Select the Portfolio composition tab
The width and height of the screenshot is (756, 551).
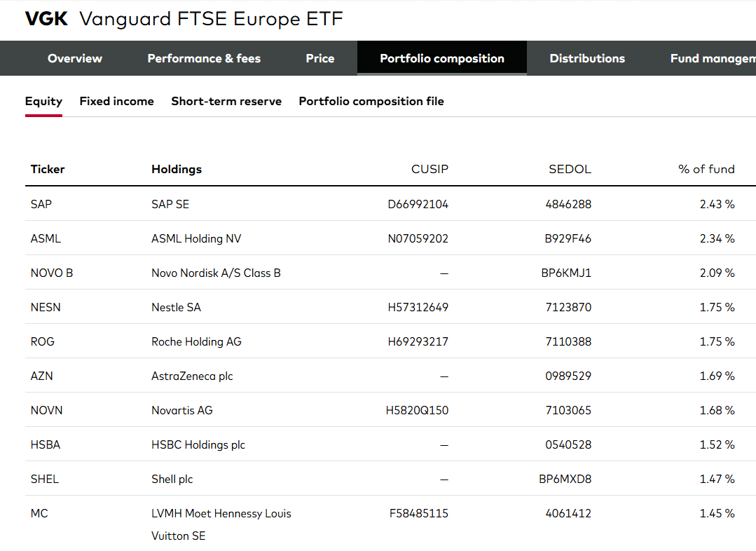click(x=442, y=58)
